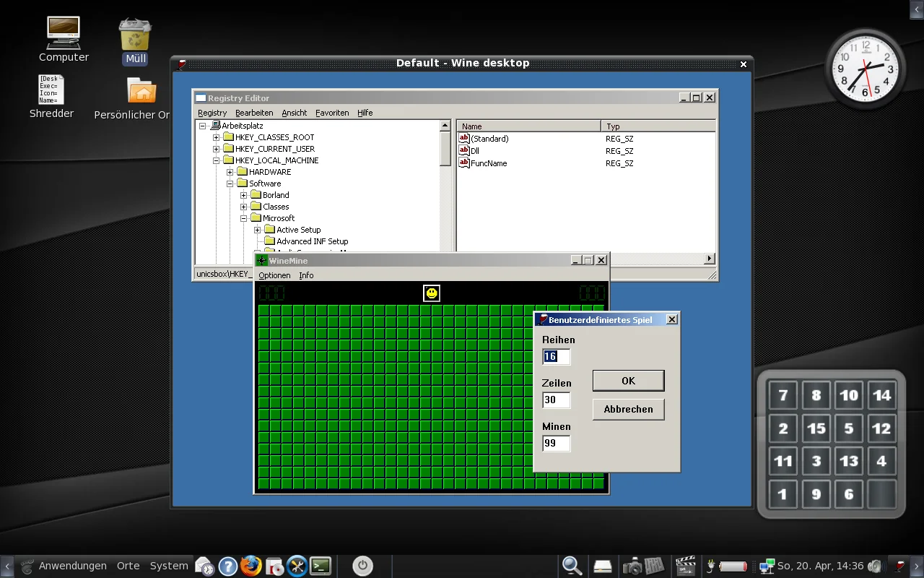Image resolution: width=924 pixels, height=578 pixels.
Task: Select the Advanced INF Setup key
Action: click(x=312, y=241)
